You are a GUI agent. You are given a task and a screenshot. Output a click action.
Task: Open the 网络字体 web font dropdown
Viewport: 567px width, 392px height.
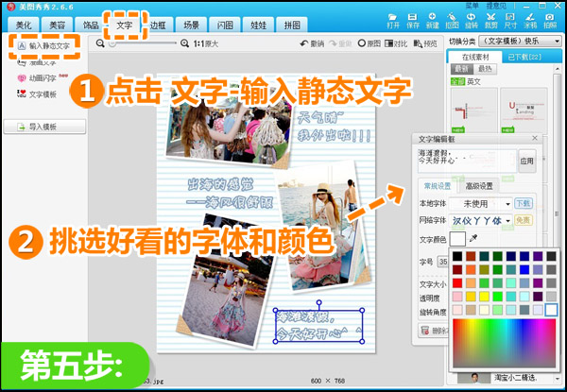coord(507,220)
